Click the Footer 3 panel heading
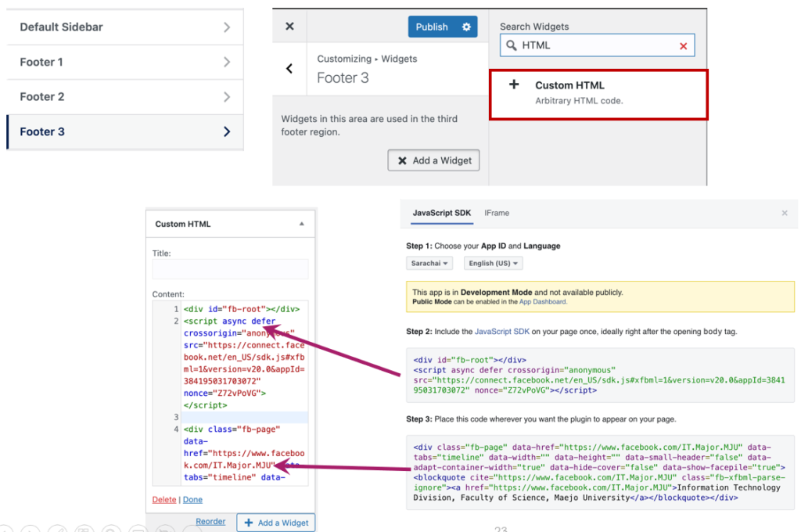This screenshot has height=532, width=801. pos(343,77)
